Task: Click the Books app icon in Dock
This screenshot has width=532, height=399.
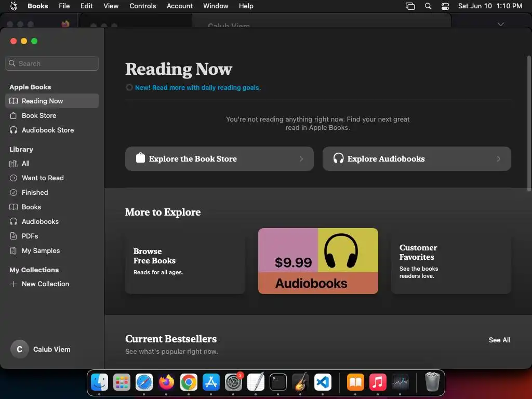Action: 355,382
